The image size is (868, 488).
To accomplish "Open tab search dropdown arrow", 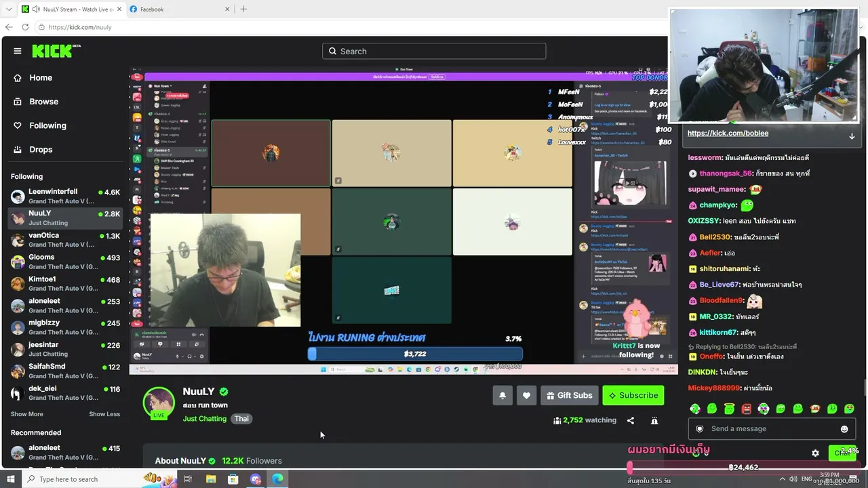I will [8, 9].
